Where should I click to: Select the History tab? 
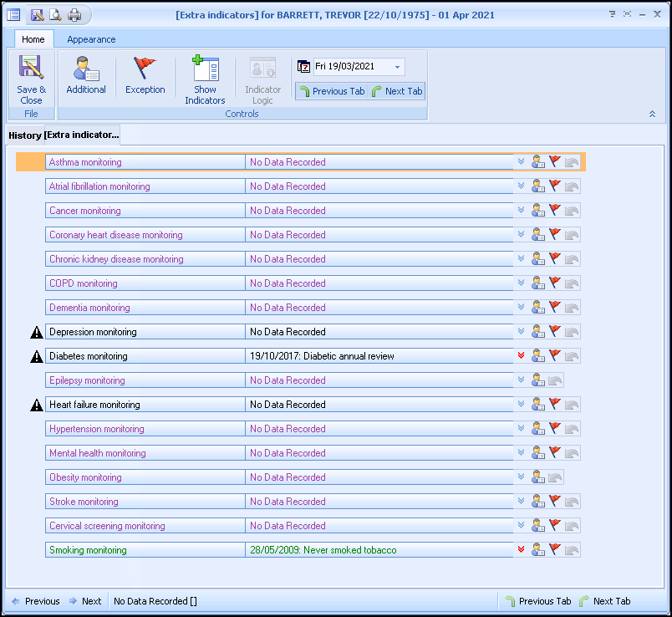click(25, 135)
